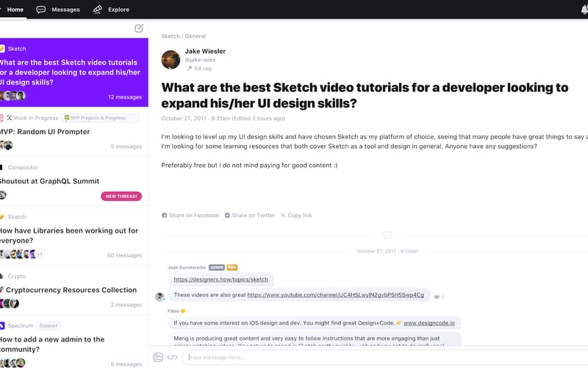588x368 pixels.
Task: Click Josh Dunsterville's avatar beside messages
Action: 159,297
